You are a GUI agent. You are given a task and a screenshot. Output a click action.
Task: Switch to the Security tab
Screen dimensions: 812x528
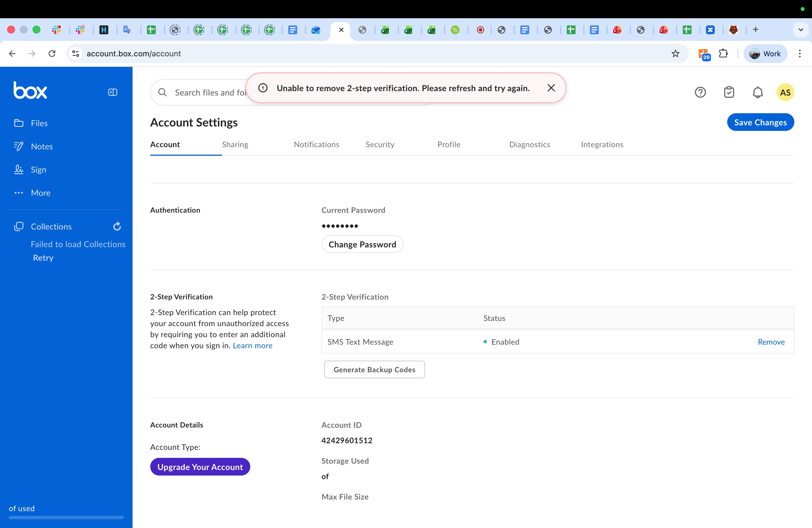[380, 144]
